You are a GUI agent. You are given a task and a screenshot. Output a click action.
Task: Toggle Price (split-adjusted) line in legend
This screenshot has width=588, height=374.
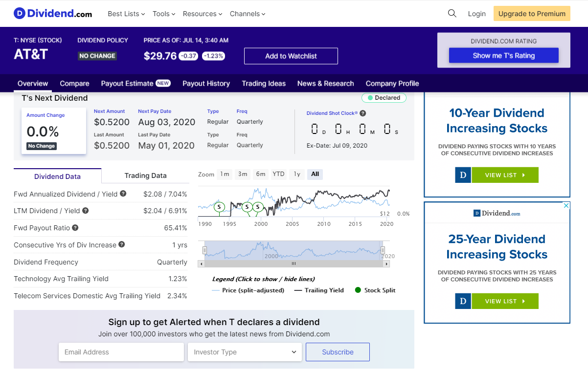[x=248, y=290]
